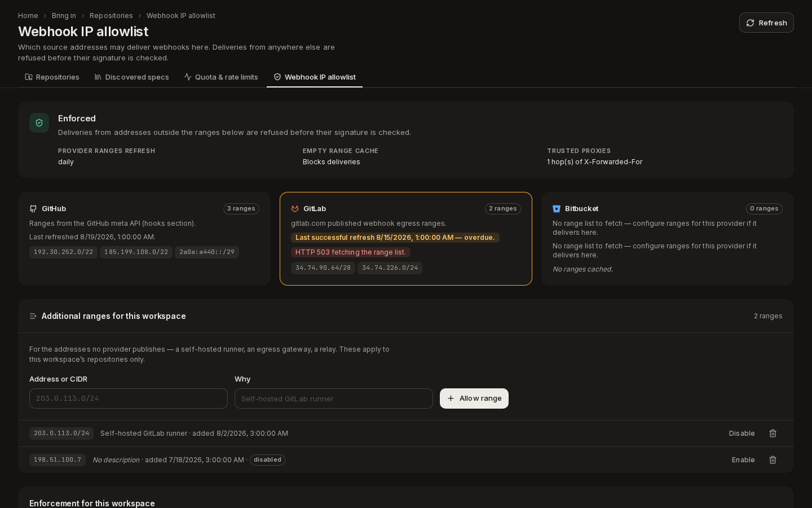Select the Webhook IP allowlist tab
812x508 pixels.
(x=315, y=77)
